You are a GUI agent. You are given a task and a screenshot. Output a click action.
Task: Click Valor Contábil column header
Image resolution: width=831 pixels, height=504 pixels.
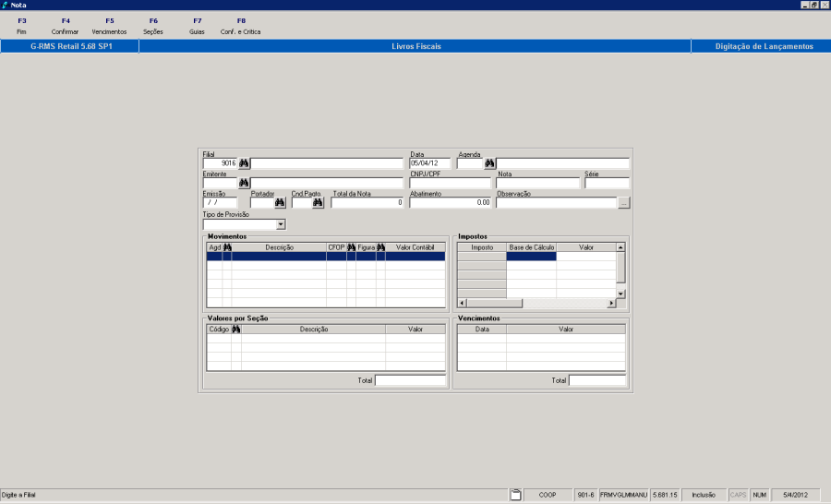415,247
